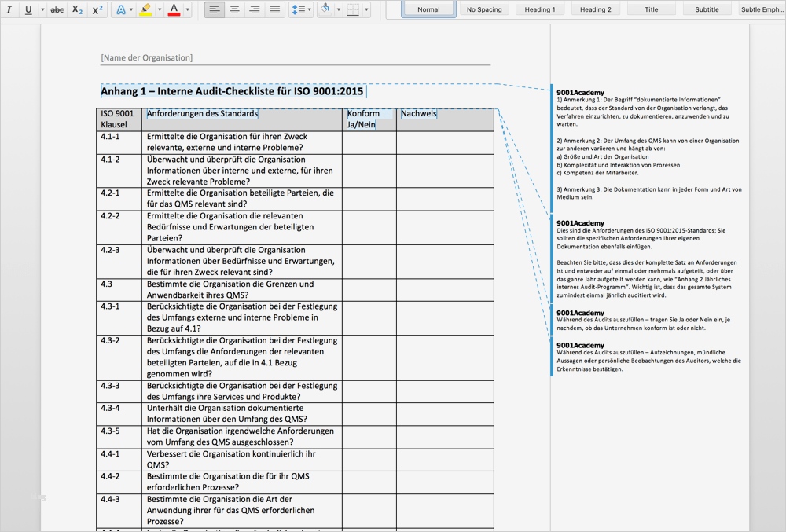786x532 pixels.
Task: Center align the text
Action: click(x=234, y=10)
